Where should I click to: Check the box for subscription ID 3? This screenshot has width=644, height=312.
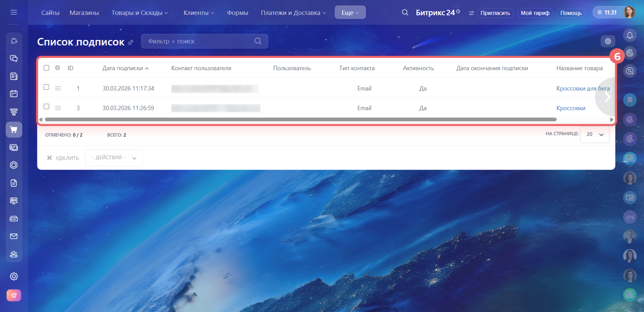click(x=46, y=107)
